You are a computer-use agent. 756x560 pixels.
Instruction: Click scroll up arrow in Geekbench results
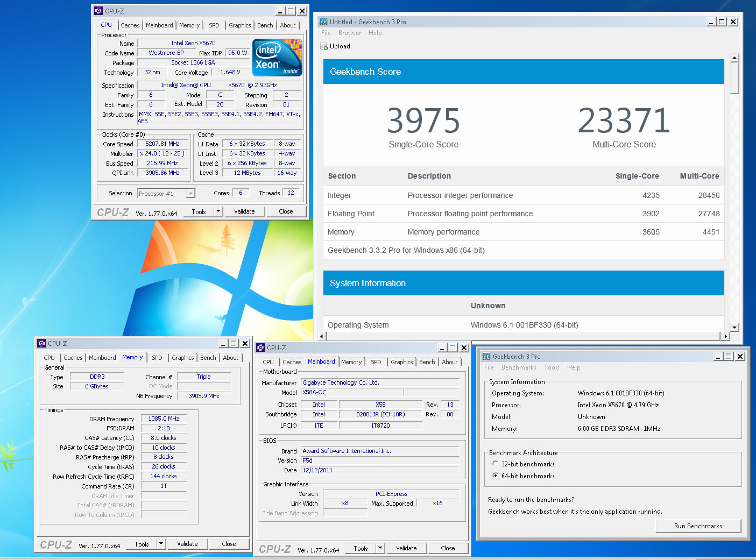(x=734, y=58)
